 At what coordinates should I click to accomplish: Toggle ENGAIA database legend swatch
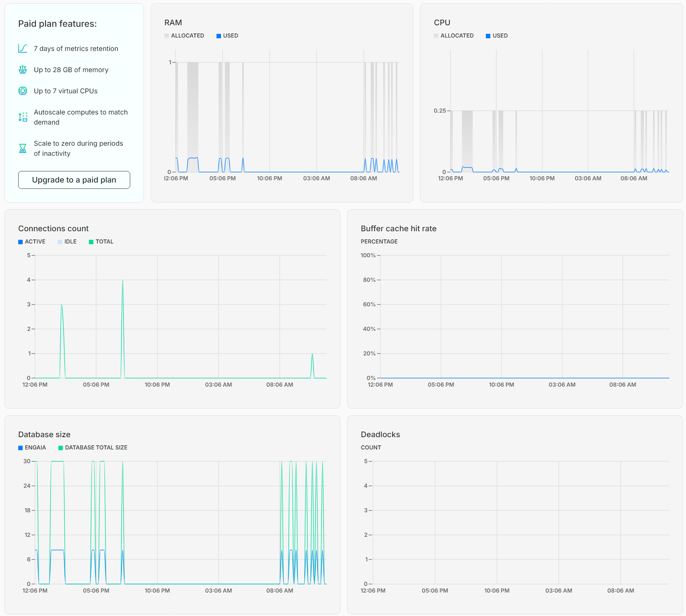[x=20, y=448]
